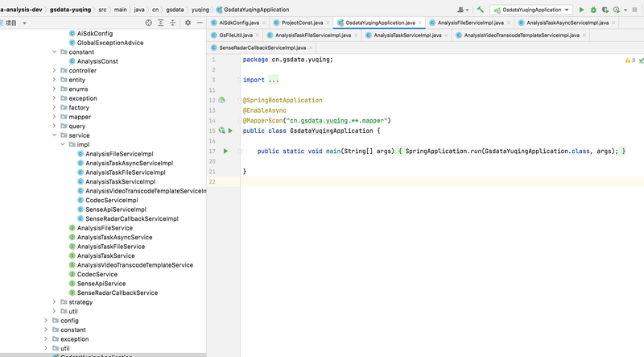The height and width of the screenshot is (357, 644).
Task: Expand the config folder
Action: 46,321
